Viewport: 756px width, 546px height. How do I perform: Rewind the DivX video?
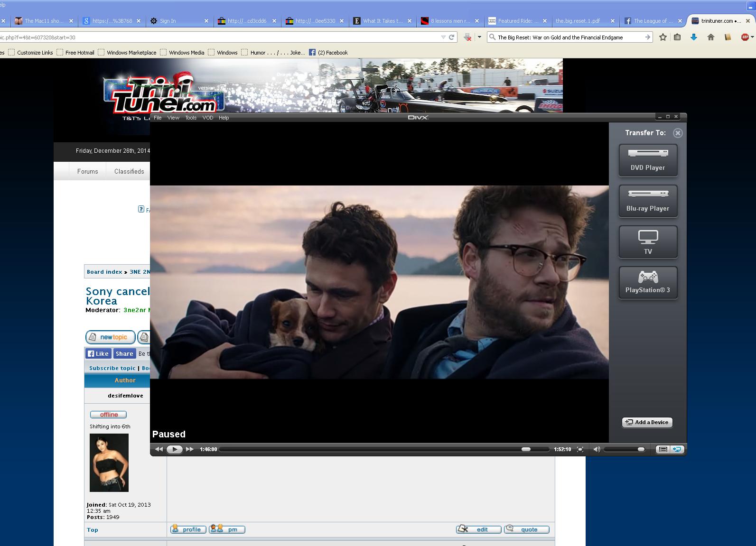point(159,449)
